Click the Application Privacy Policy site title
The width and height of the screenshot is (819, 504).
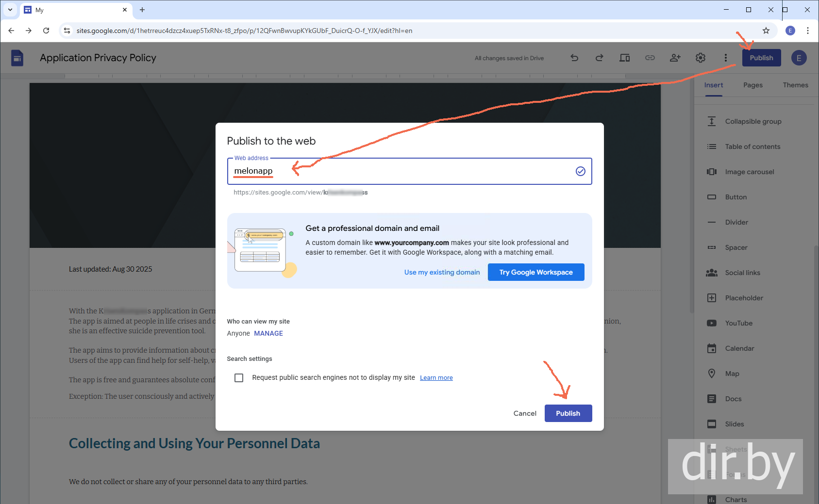(x=98, y=58)
